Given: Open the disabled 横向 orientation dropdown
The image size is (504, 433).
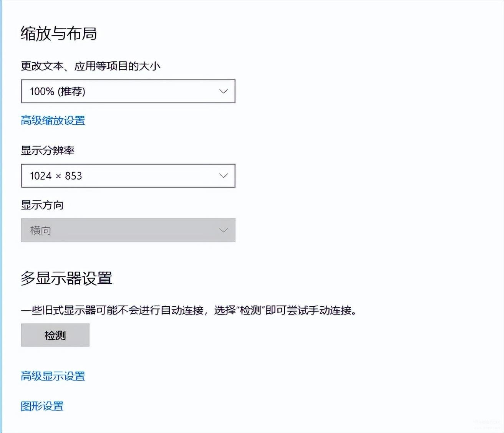Looking at the screenshot, I should coord(128,230).
